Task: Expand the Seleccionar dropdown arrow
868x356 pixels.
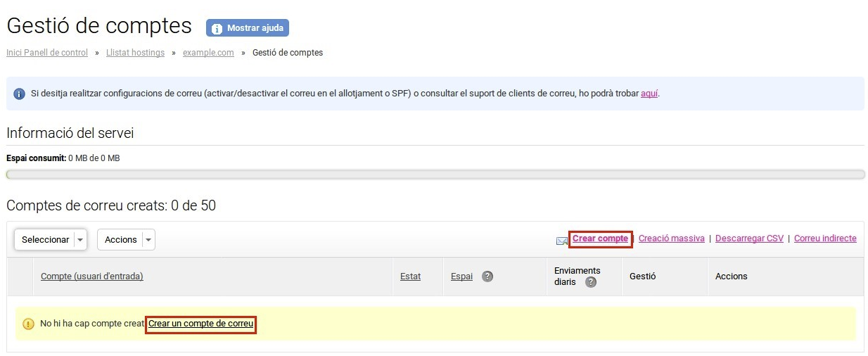Action: (x=79, y=240)
